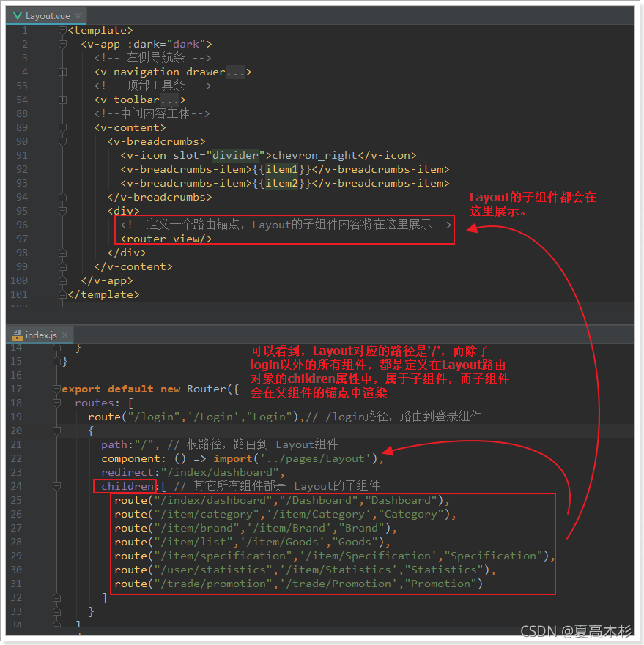Click the '/item/Goods' string on line 28

[286, 542]
